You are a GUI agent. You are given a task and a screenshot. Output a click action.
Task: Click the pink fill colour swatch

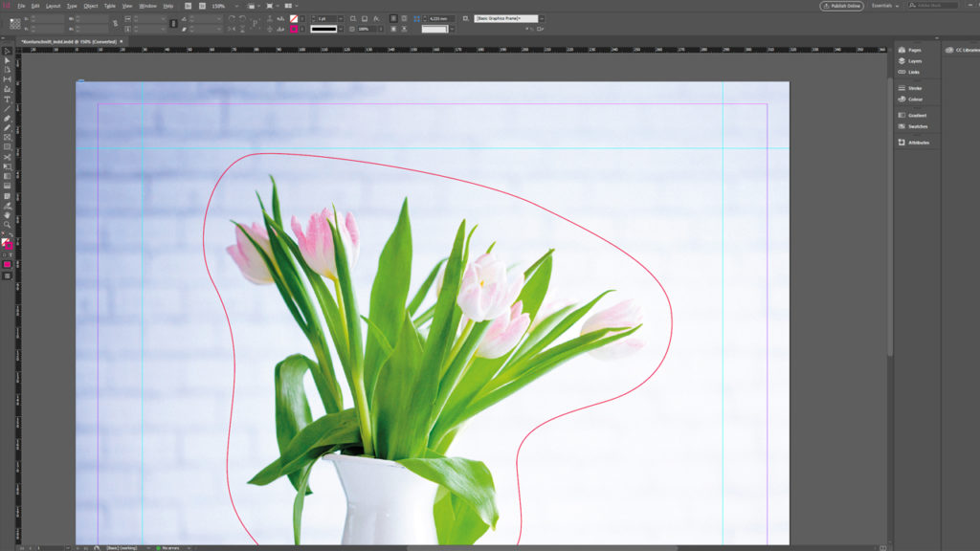point(7,264)
